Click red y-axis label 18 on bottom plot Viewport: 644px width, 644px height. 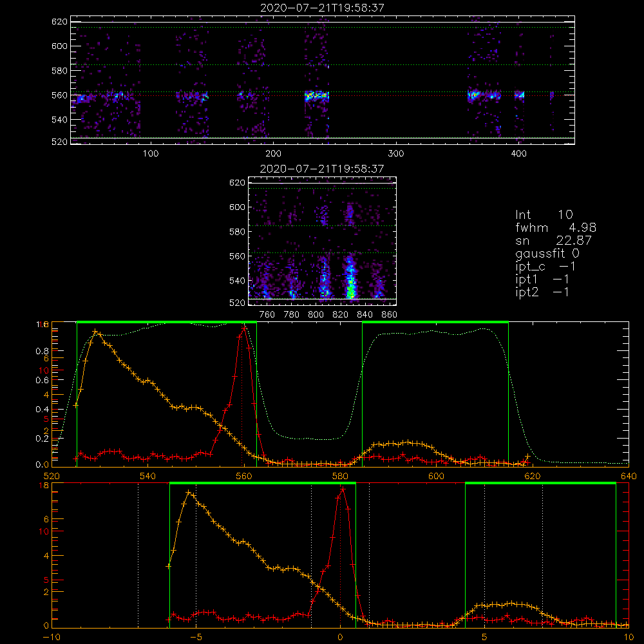tap(44, 486)
